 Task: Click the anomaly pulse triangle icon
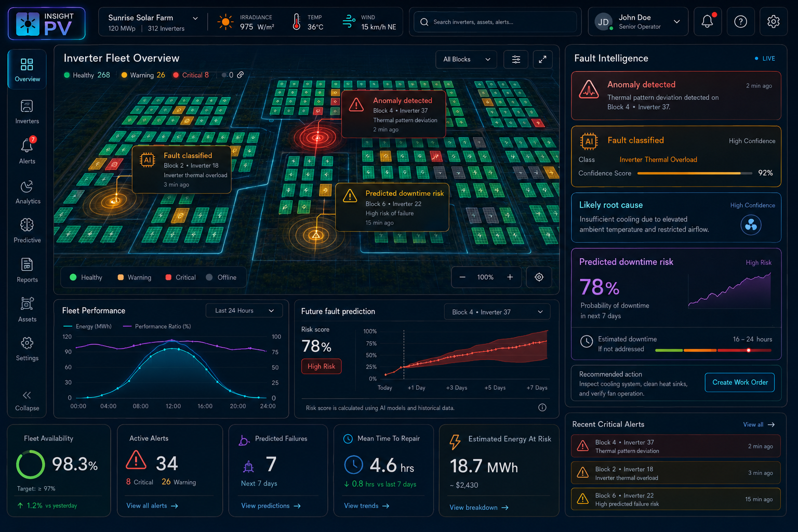coord(589,89)
